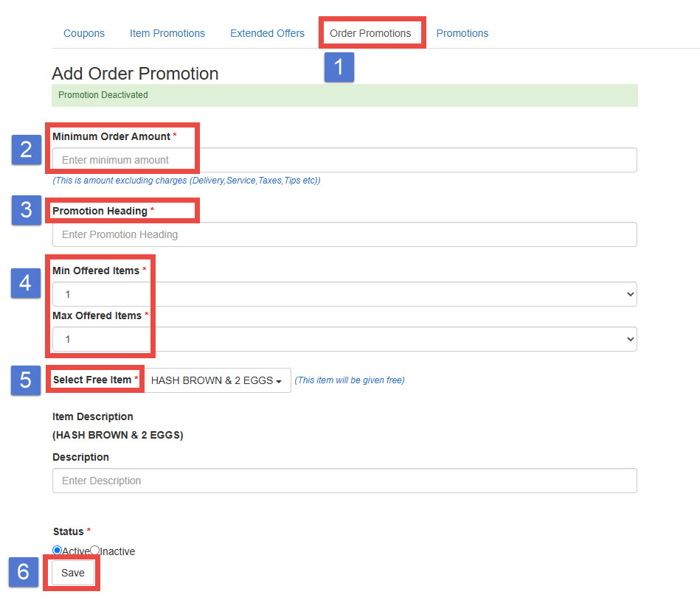700x600 pixels.
Task: Click into the Description input box
Action: pos(344,481)
